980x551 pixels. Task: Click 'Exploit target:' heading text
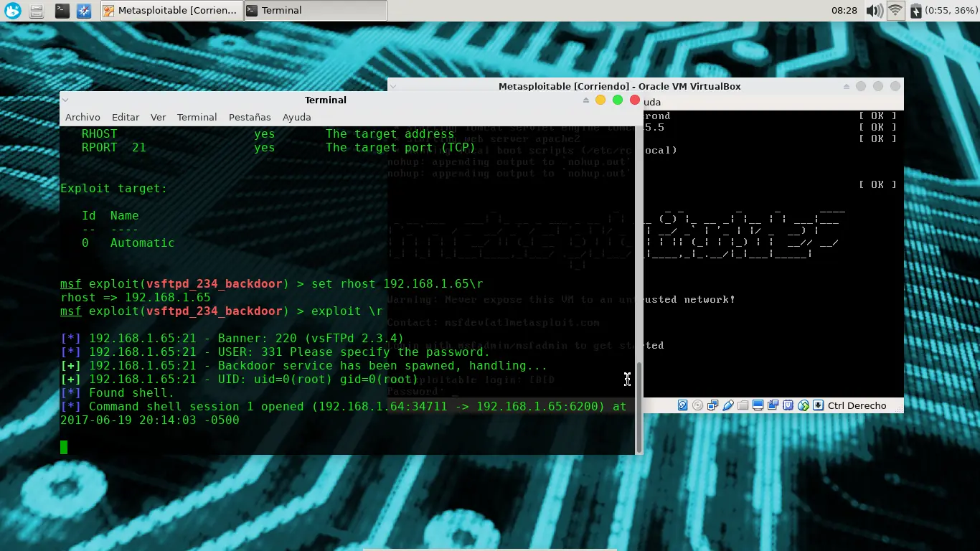(x=114, y=188)
